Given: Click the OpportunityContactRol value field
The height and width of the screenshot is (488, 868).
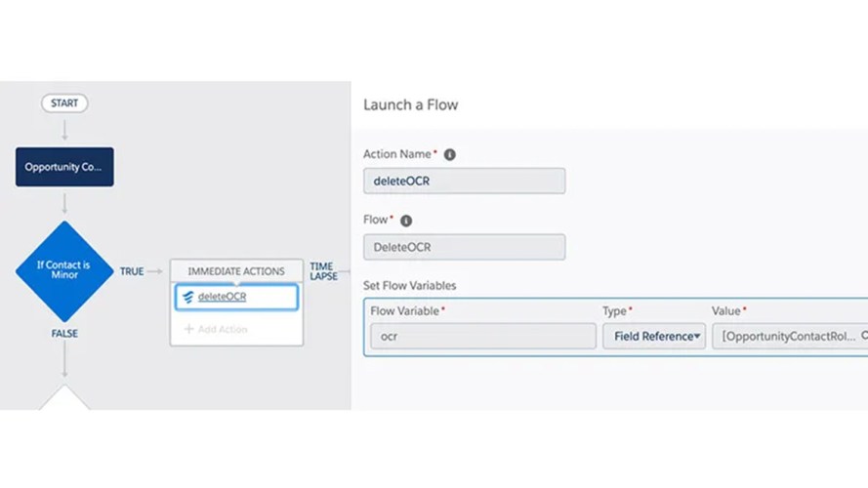Looking at the screenshot, I should pyautogui.click(x=785, y=337).
